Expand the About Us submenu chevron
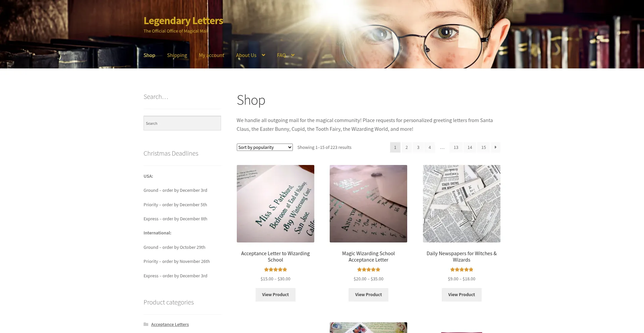The width and height of the screenshot is (644, 333). click(x=263, y=55)
